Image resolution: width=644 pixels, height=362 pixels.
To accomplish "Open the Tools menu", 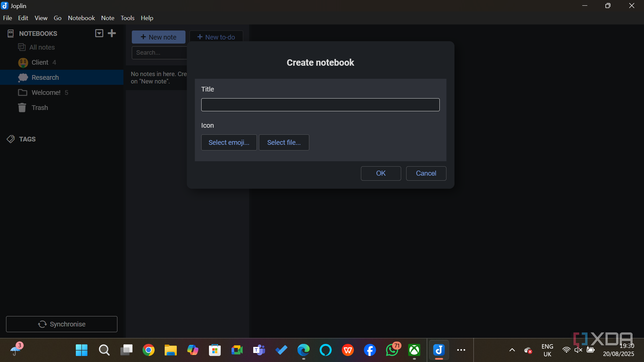I will [127, 18].
